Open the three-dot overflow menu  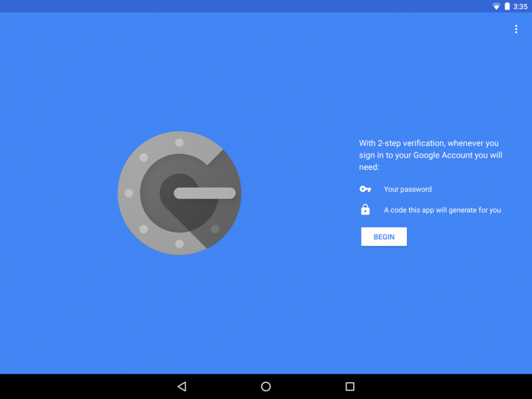[x=516, y=29]
